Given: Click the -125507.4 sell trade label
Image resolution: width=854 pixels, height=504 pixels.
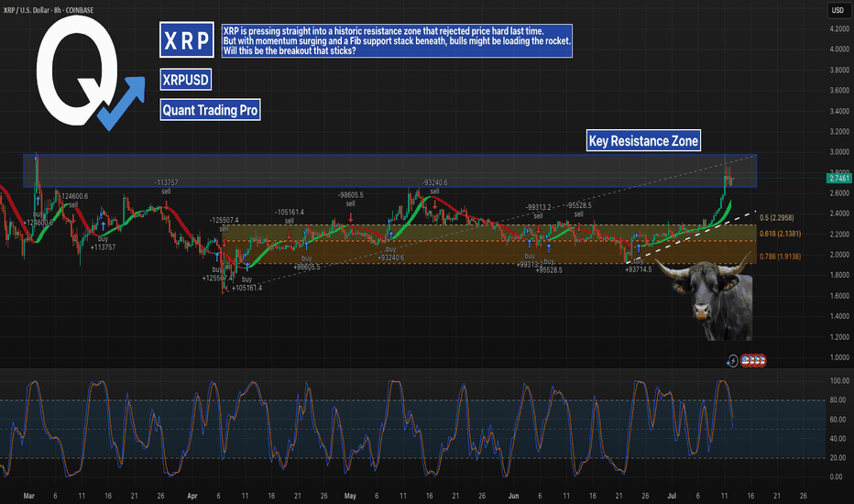Looking at the screenshot, I should 224,225.
